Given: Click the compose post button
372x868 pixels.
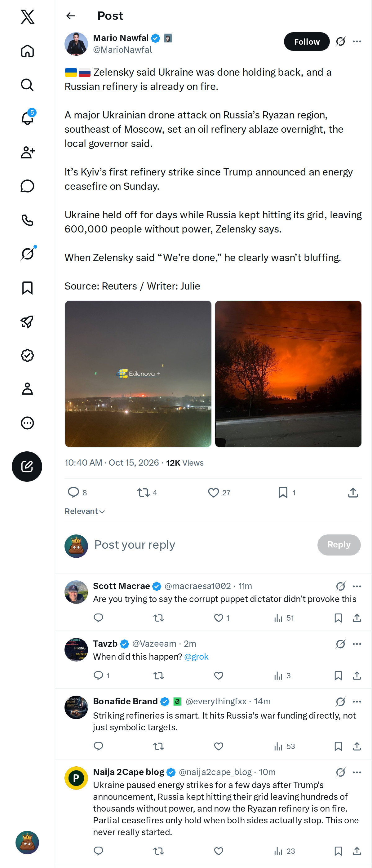Looking at the screenshot, I should tap(27, 466).
